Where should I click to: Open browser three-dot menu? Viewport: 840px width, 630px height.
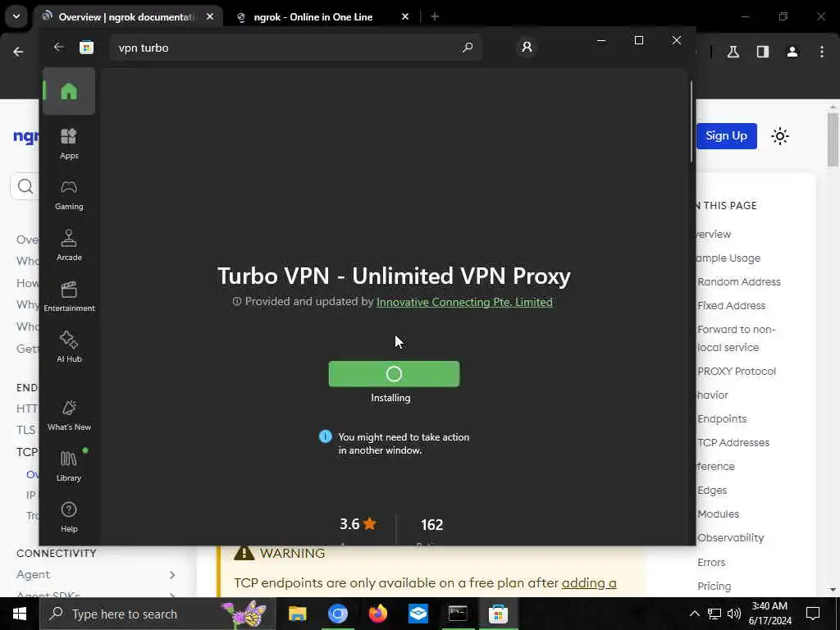(822, 52)
